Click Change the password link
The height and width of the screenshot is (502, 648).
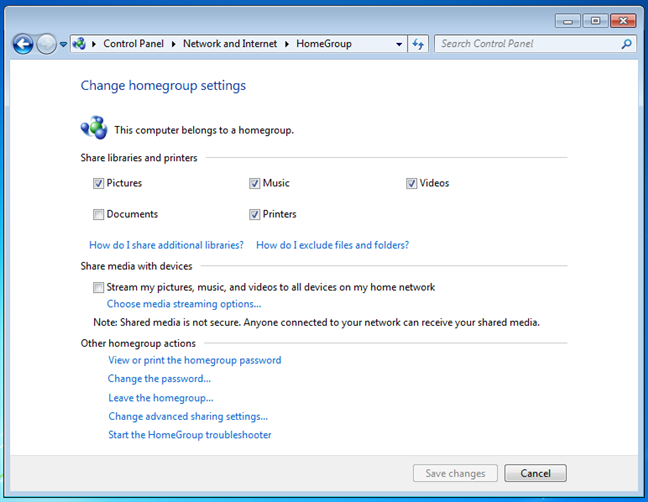pos(159,379)
